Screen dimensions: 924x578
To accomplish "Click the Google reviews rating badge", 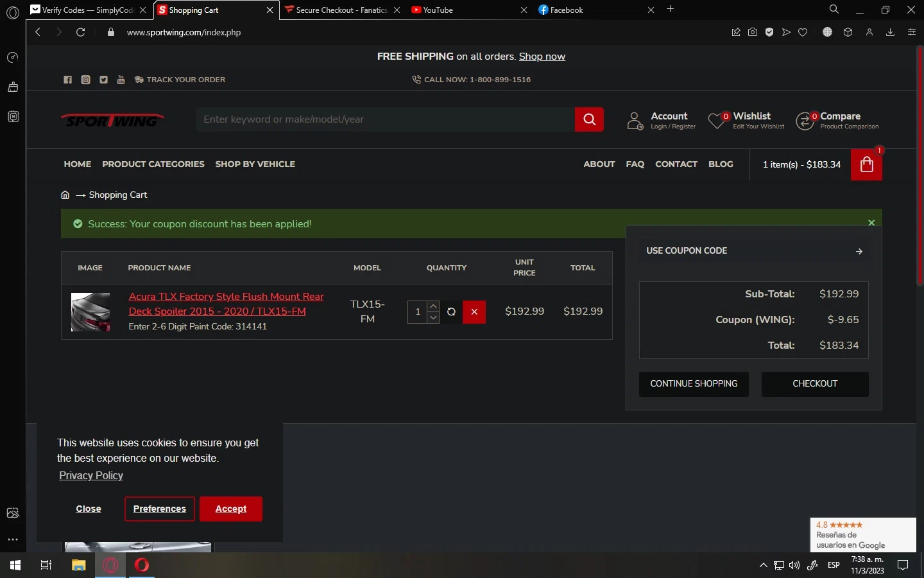I will coord(863,534).
